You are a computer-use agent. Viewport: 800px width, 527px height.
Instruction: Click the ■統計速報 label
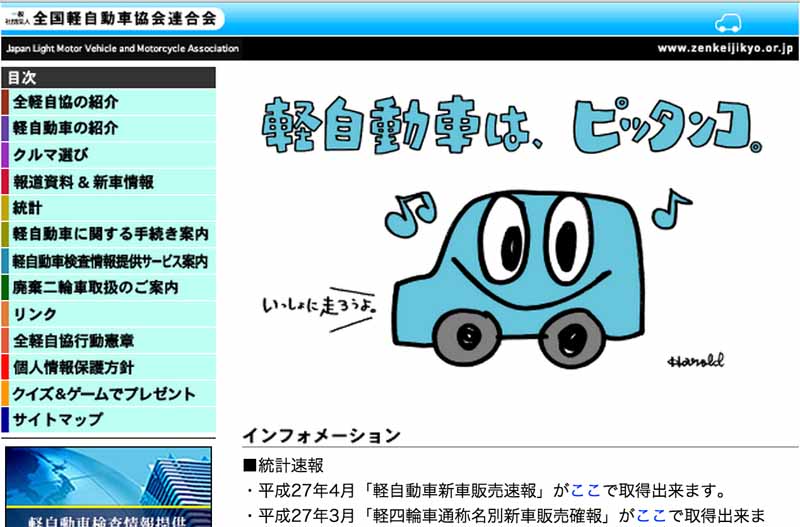tap(284, 465)
